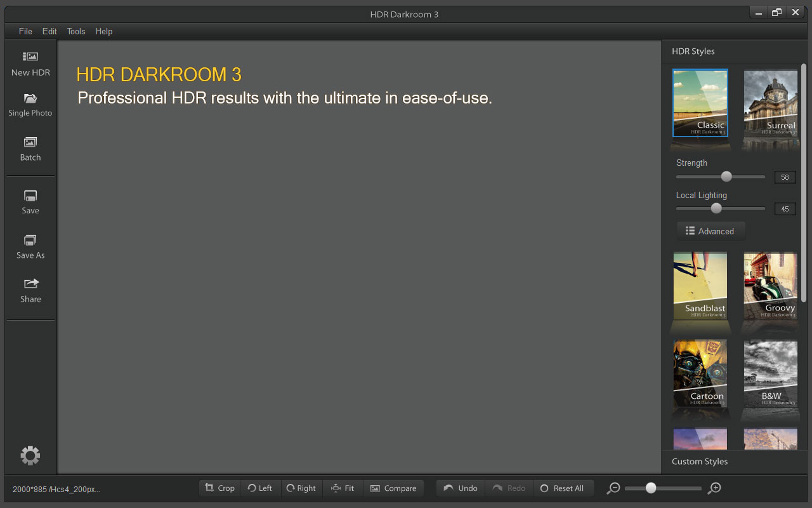Compare before and after views
The image size is (812, 508).
(394, 488)
